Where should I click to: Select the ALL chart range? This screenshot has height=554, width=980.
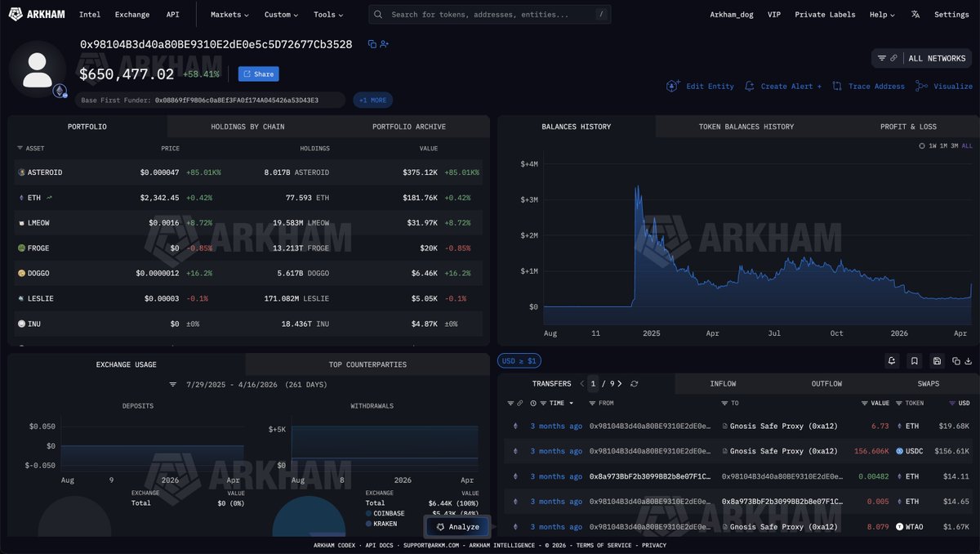click(967, 145)
